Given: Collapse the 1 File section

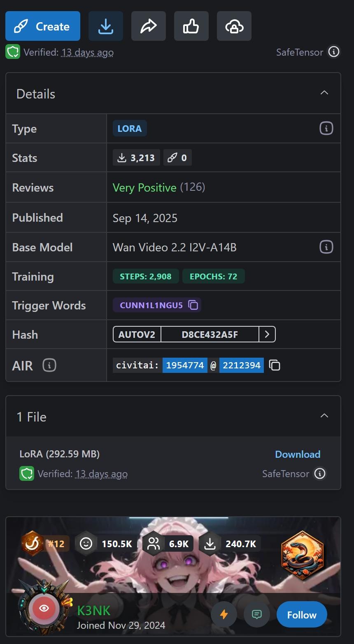Looking at the screenshot, I should (x=324, y=416).
